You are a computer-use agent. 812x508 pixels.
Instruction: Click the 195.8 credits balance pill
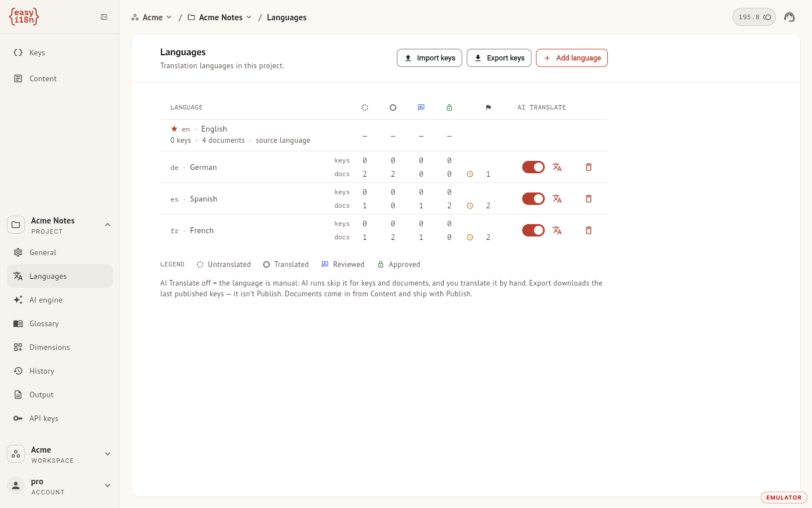(x=754, y=17)
